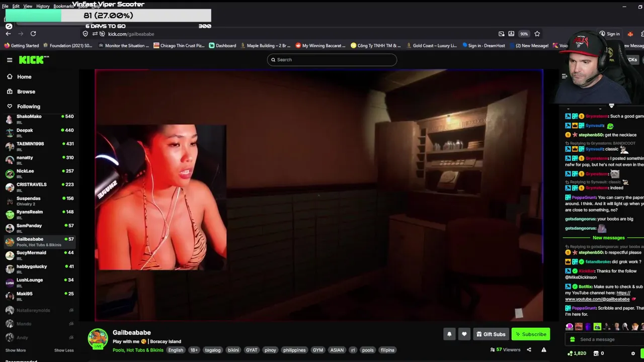This screenshot has height=362, width=644.
Task: Click the Gailbeababe channel name heading
Action: pos(132,332)
